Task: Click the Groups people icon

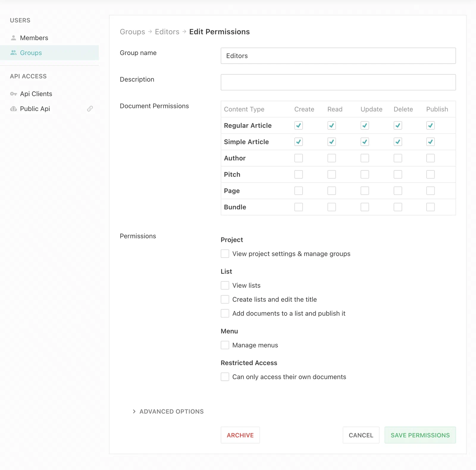Action: (13, 53)
